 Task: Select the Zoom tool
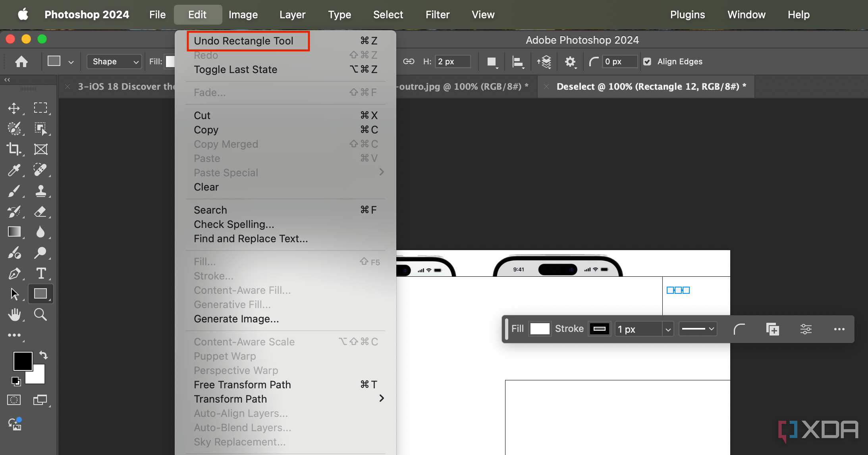click(x=40, y=314)
